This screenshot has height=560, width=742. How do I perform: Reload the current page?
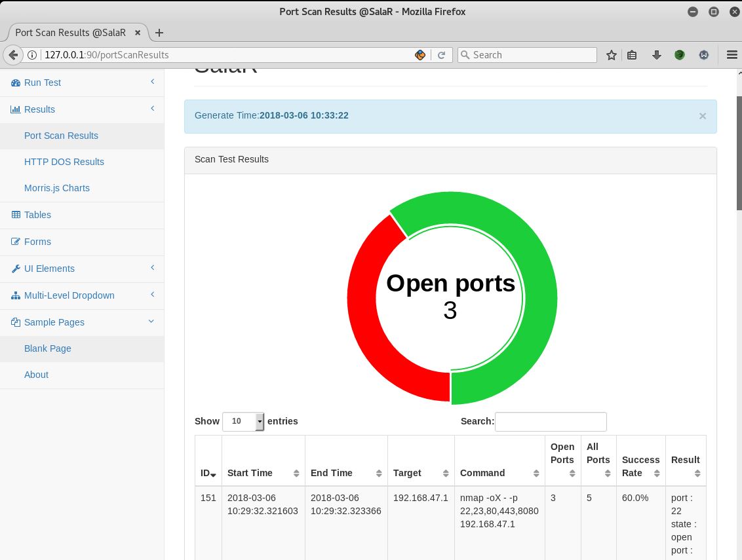click(442, 55)
